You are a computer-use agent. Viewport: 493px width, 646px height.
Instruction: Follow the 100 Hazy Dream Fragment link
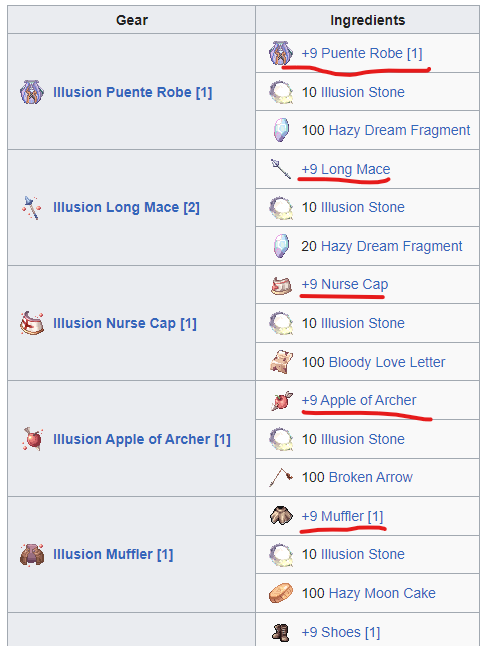click(400, 130)
